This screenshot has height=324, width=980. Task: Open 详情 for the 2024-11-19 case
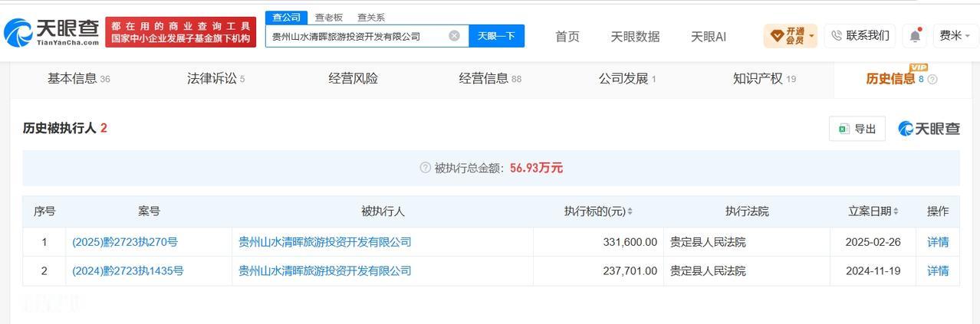(938, 271)
